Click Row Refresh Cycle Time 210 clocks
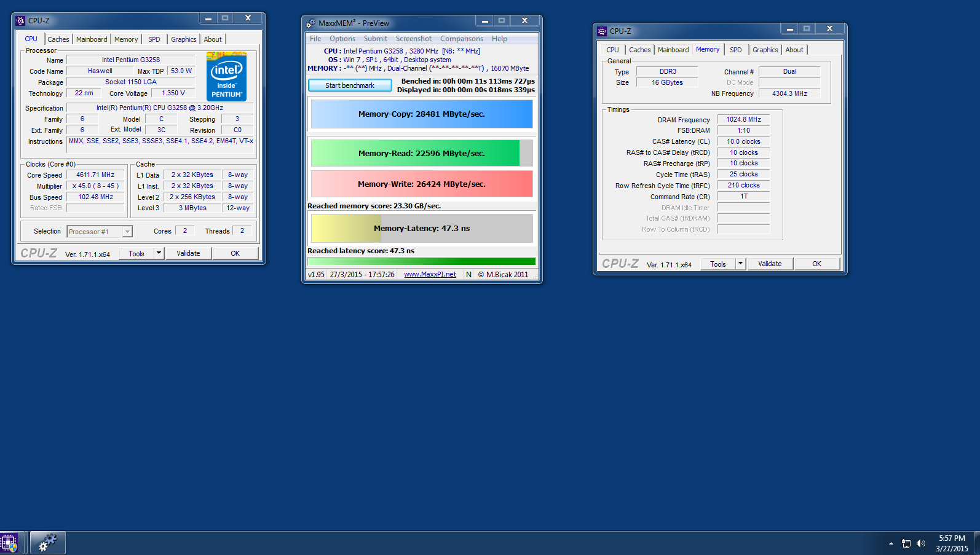The width and height of the screenshot is (980, 555). tap(743, 186)
